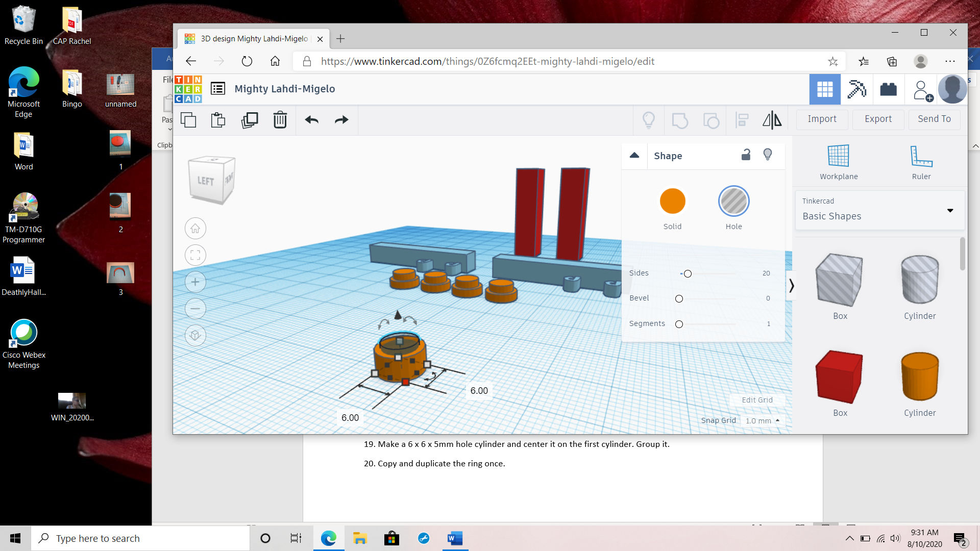
Task: Click the taskbar search box
Action: 140,538
